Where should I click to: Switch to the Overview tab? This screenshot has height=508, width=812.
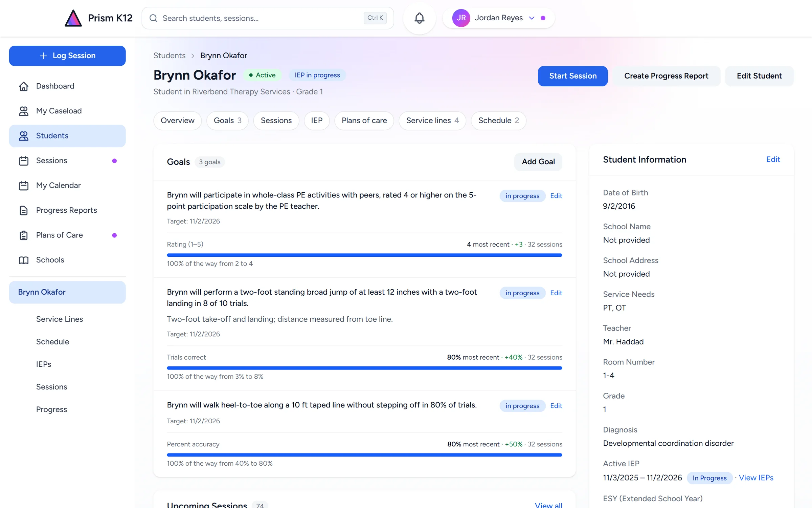coord(177,121)
